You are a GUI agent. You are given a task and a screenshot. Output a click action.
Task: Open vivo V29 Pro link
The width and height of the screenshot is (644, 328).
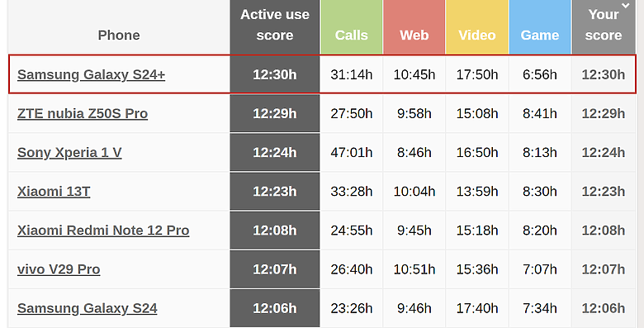(59, 269)
